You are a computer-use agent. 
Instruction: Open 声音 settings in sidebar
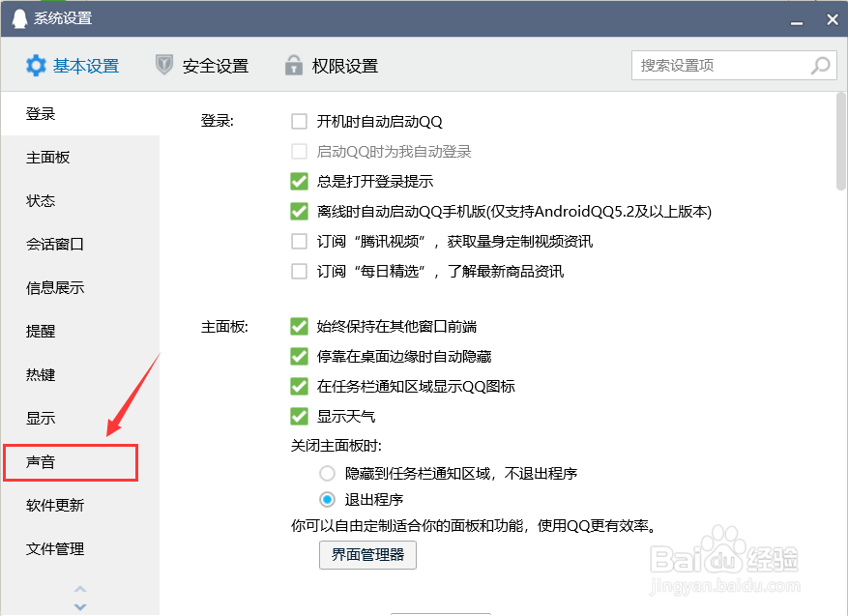[80, 462]
